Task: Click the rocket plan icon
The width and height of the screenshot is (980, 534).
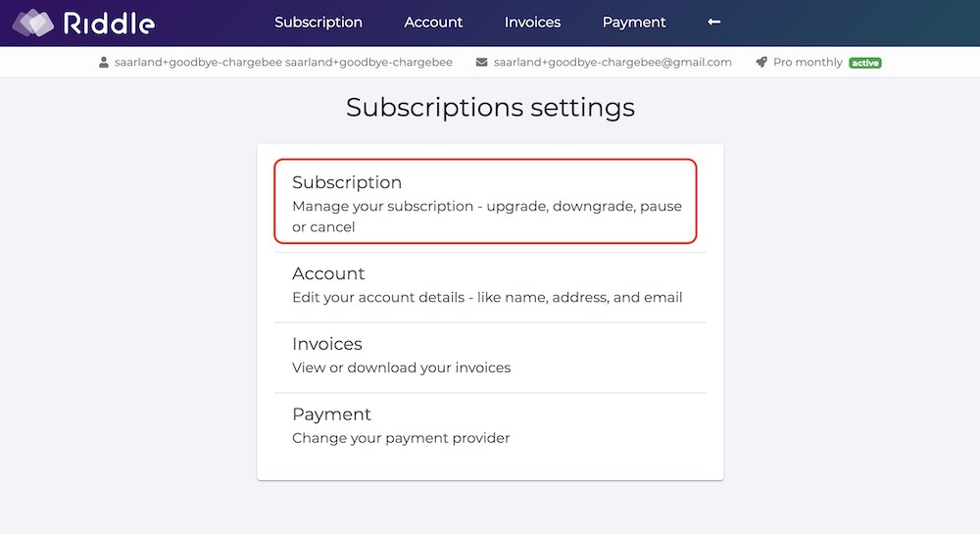Action: (761, 63)
